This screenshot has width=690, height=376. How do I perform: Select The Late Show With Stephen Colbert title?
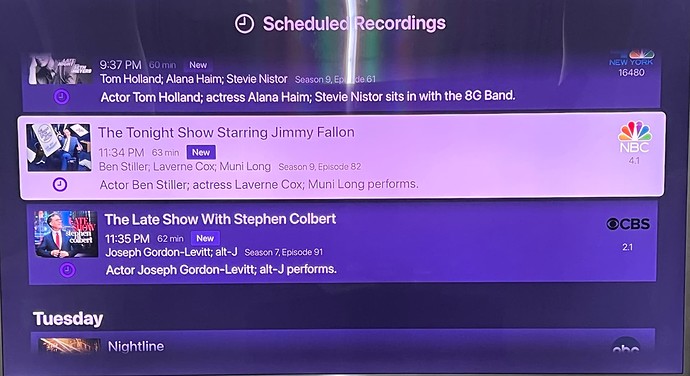click(220, 219)
